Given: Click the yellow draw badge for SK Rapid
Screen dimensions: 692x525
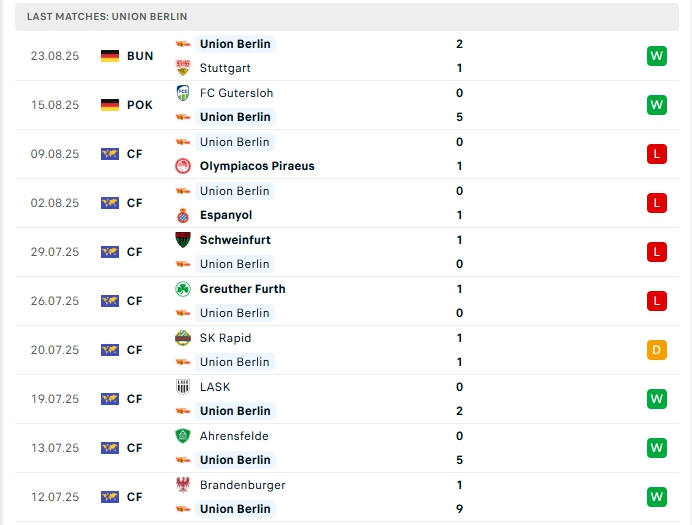Looking at the screenshot, I should (x=656, y=350).
